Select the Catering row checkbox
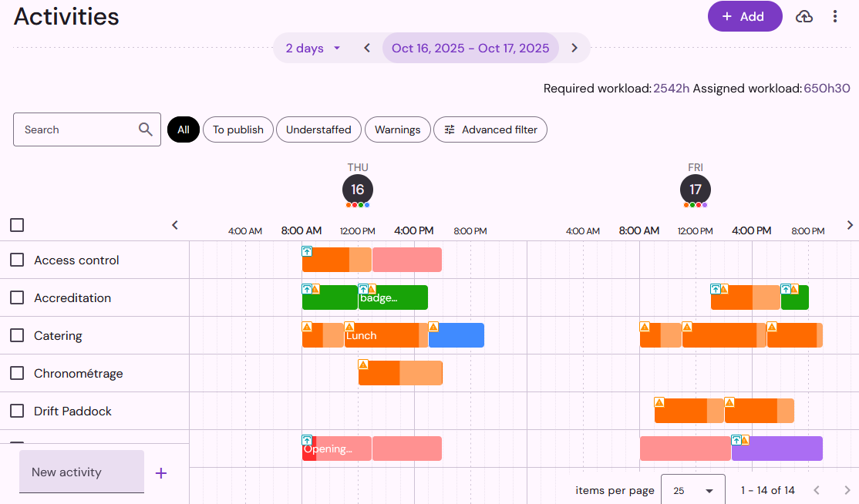The width and height of the screenshot is (859, 504). [x=17, y=335]
